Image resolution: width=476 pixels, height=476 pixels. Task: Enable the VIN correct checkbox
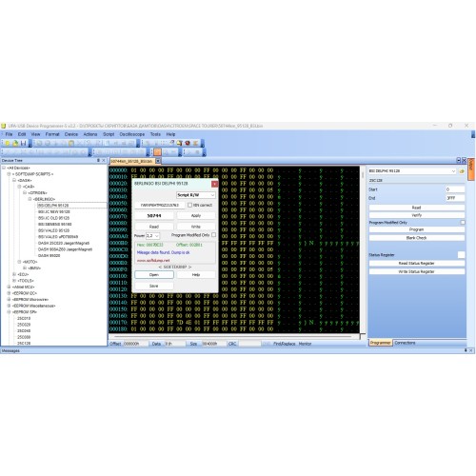[189, 206]
